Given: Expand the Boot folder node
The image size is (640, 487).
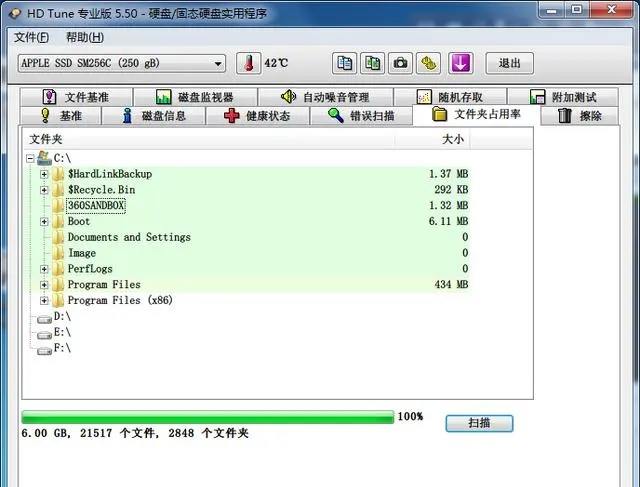Looking at the screenshot, I should pos(44,222).
